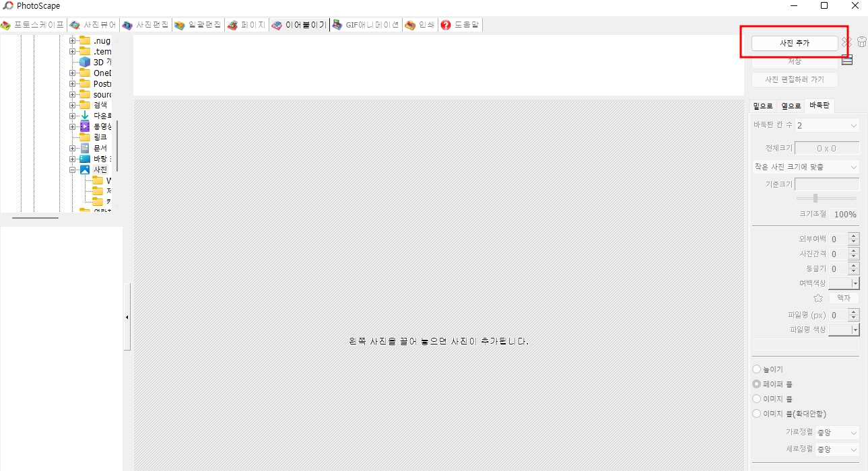Select the 이미지 폭(확대안함) option
Image resolution: width=868 pixels, height=471 pixels.
click(756, 413)
